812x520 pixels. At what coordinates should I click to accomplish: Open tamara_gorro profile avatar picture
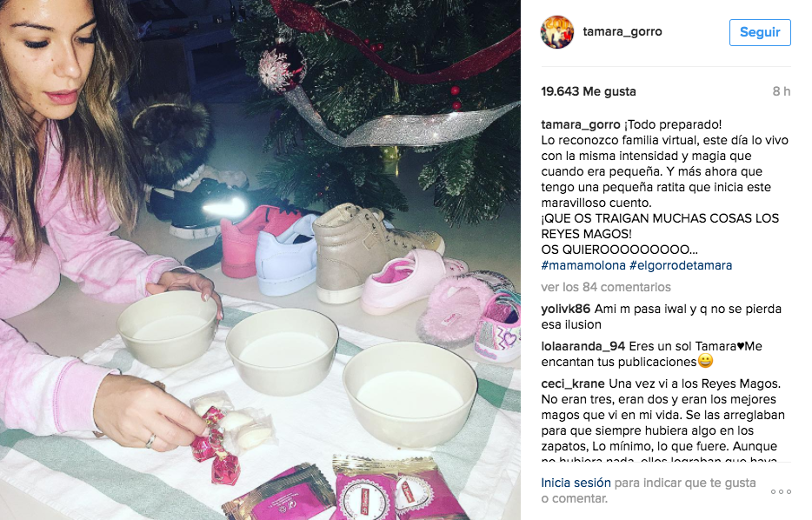(x=557, y=32)
